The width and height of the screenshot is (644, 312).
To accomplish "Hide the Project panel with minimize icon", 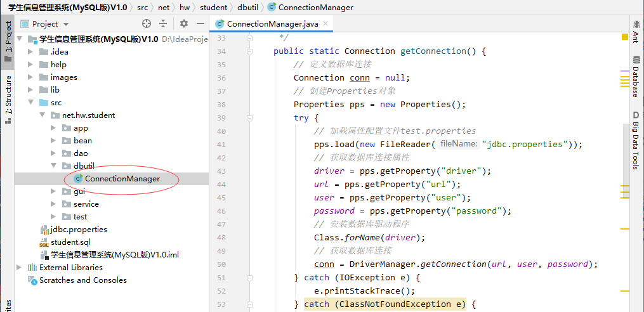I will [200, 24].
